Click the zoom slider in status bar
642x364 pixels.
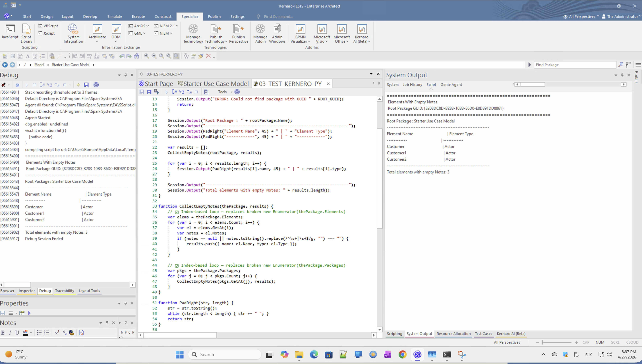point(542,342)
